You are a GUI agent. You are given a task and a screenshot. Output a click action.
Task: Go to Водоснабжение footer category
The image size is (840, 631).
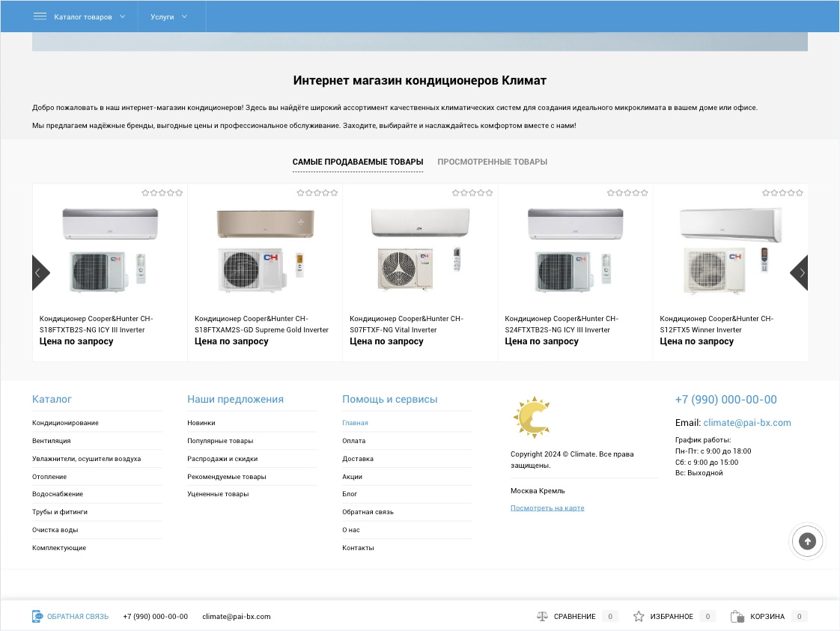tap(58, 494)
